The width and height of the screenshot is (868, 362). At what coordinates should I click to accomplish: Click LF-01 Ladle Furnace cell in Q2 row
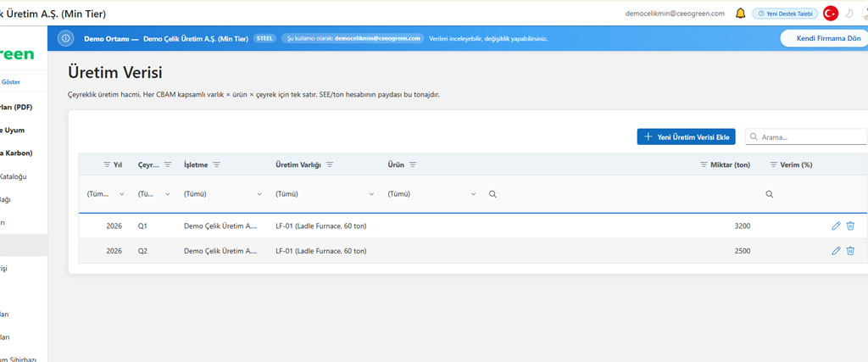click(x=321, y=251)
